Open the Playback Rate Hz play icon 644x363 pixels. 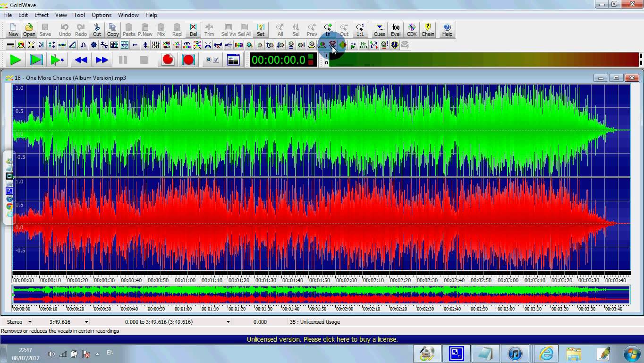pos(353,45)
